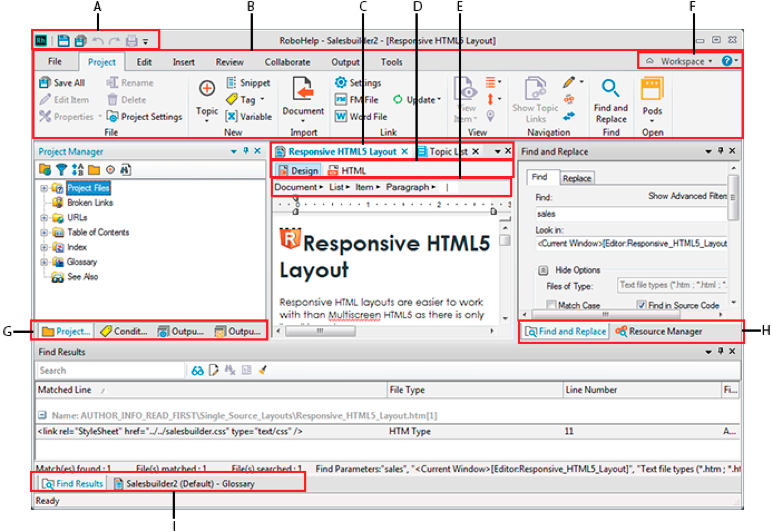Switch to the Replace tab
Viewport: 773px width, 532px height.
576,178
